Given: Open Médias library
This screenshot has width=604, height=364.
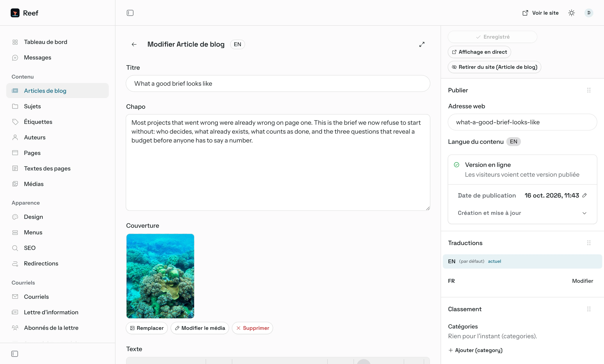Looking at the screenshot, I should (x=57, y=184).
